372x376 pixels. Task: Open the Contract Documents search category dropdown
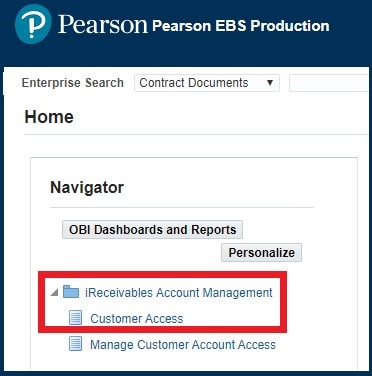(x=207, y=83)
